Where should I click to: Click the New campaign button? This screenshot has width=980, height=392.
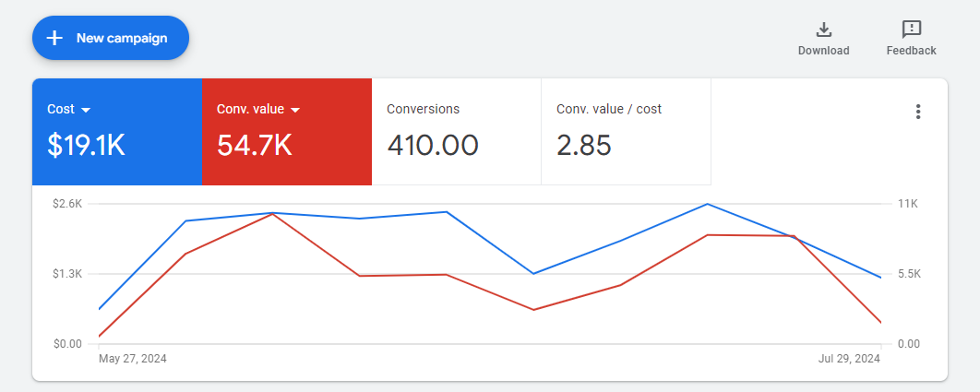111,38
